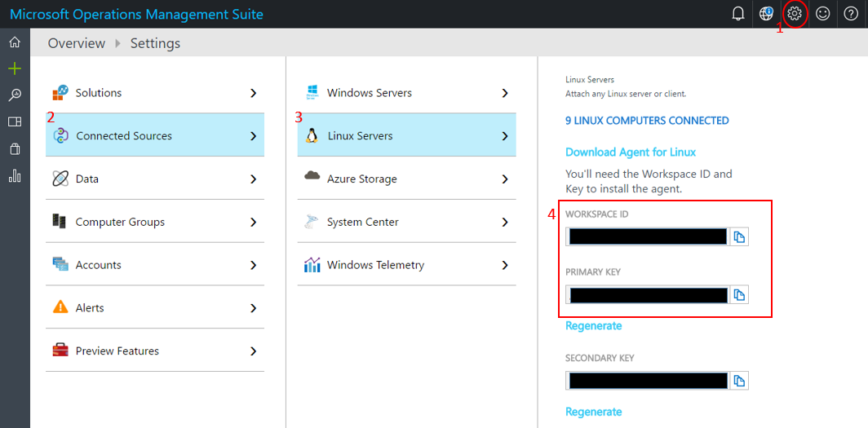Select Azure Storage source
The image size is (868, 428).
pyautogui.click(x=407, y=178)
